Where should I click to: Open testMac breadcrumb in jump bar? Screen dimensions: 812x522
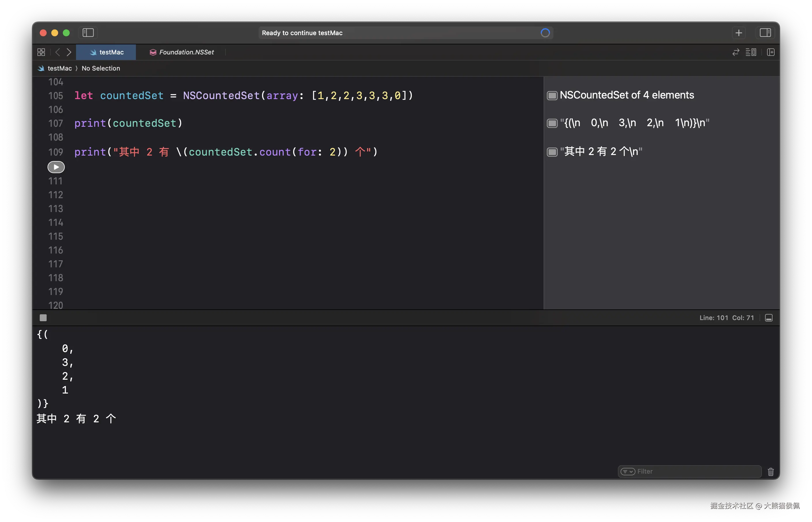(x=59, y=68)
